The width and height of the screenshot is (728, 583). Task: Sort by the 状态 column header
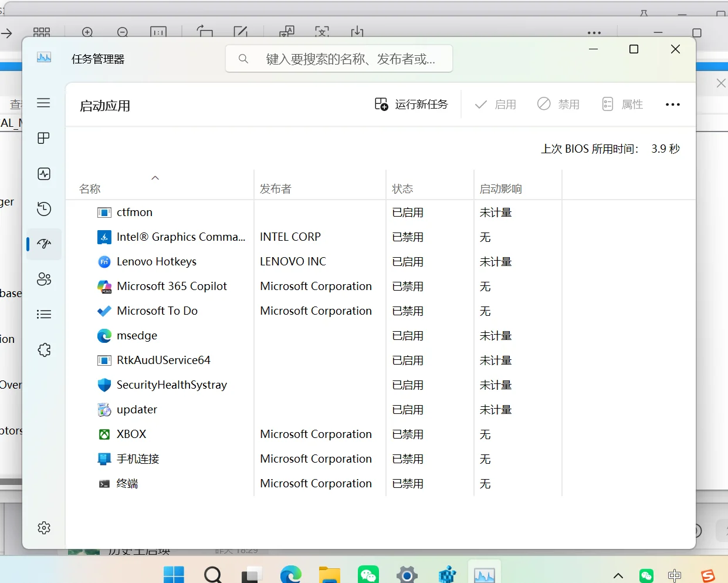click(402, 189)
